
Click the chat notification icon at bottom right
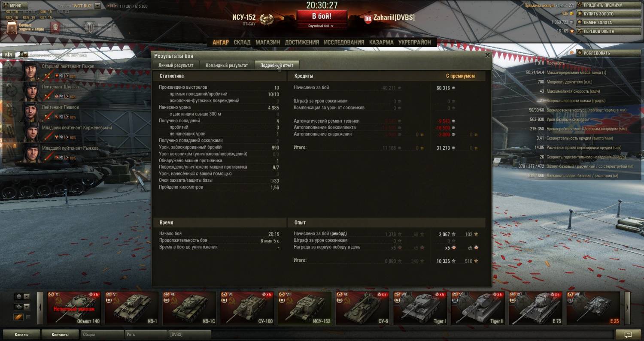(x=628, y=334)
